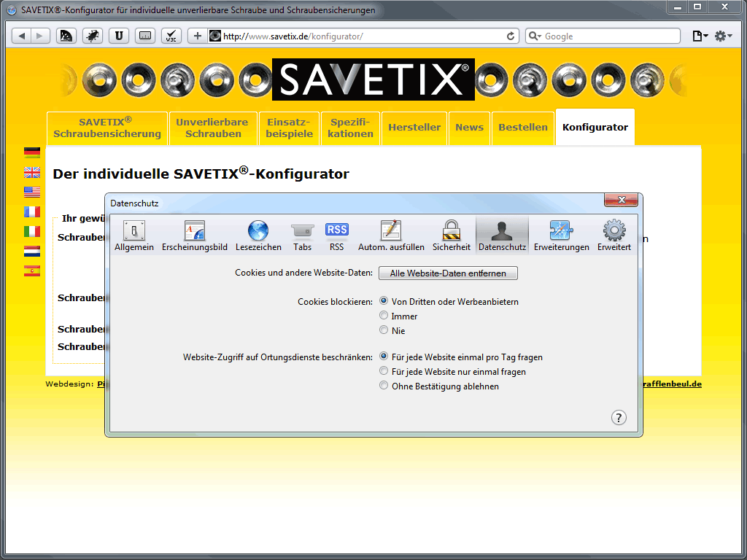Open the Lesezeichen preferences pane
Image resolution: width=747 pixels, height=560 pixels.
(x=258, y=236)
